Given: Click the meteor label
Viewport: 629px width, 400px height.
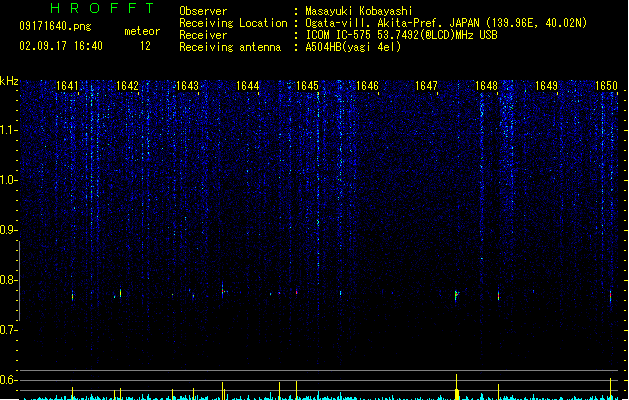Looking at the screenshot, I should [x=142, y=31].
